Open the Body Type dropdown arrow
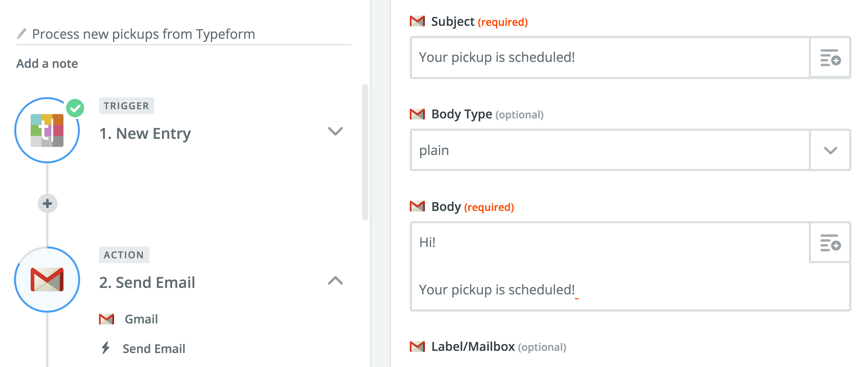This screenshot has height=367, width=868. point(830,150)
